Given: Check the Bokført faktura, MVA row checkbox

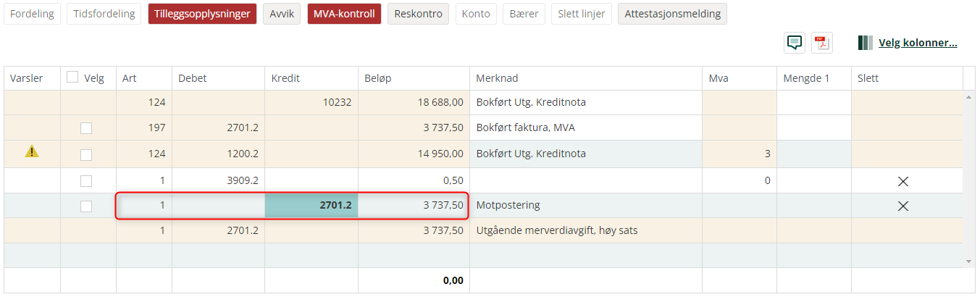Looking at the screenshot, I should pos(86,128).
